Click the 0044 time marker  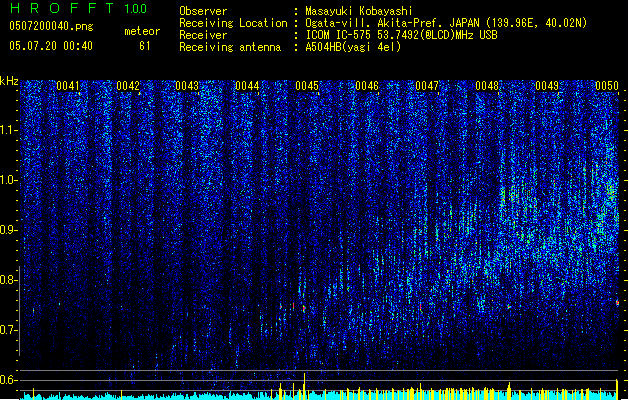tap(247, 86)
